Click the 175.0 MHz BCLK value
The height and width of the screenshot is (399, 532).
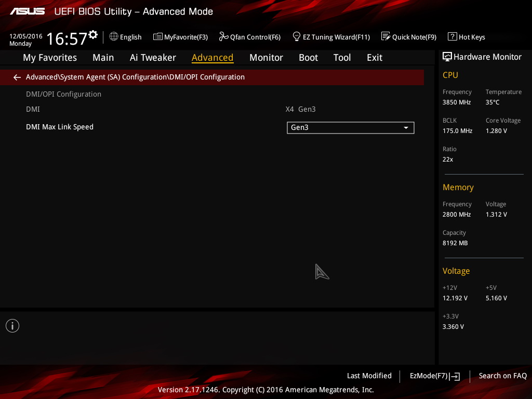457,130
